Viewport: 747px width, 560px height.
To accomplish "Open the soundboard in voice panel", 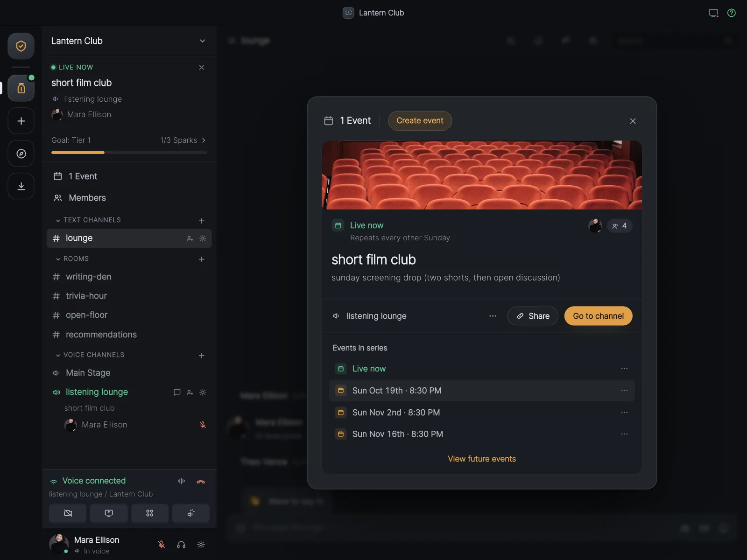I will coord(191,513).
